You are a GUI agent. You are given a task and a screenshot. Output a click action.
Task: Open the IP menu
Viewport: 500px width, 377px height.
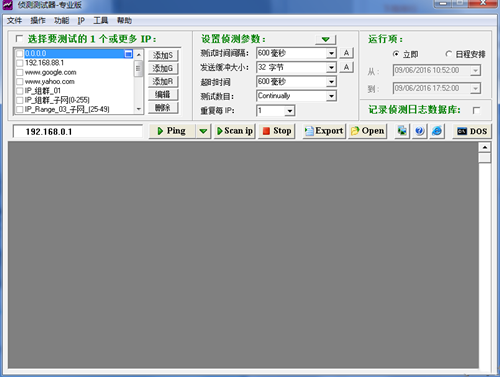tap(81, 21)
